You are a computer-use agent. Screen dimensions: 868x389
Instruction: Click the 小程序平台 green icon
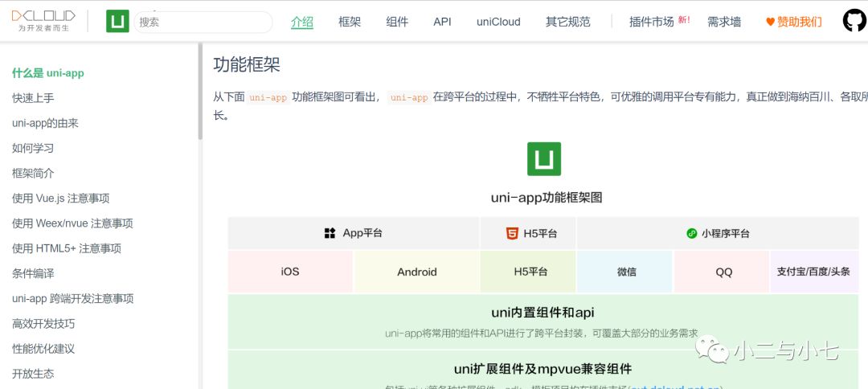(691, 234)
